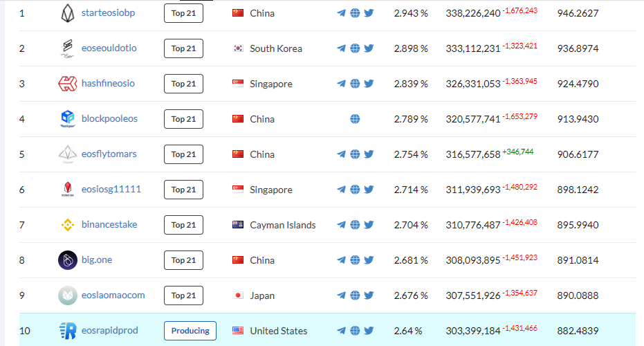The image size is (644, 346).
Task: Open eoseouldotio Telegram icon
Action: click(341, 48)
